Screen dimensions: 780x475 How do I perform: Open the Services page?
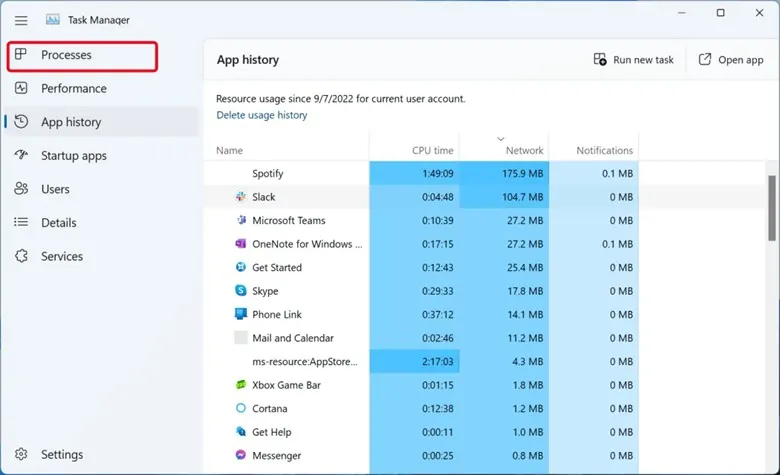(x=101, y=256)
